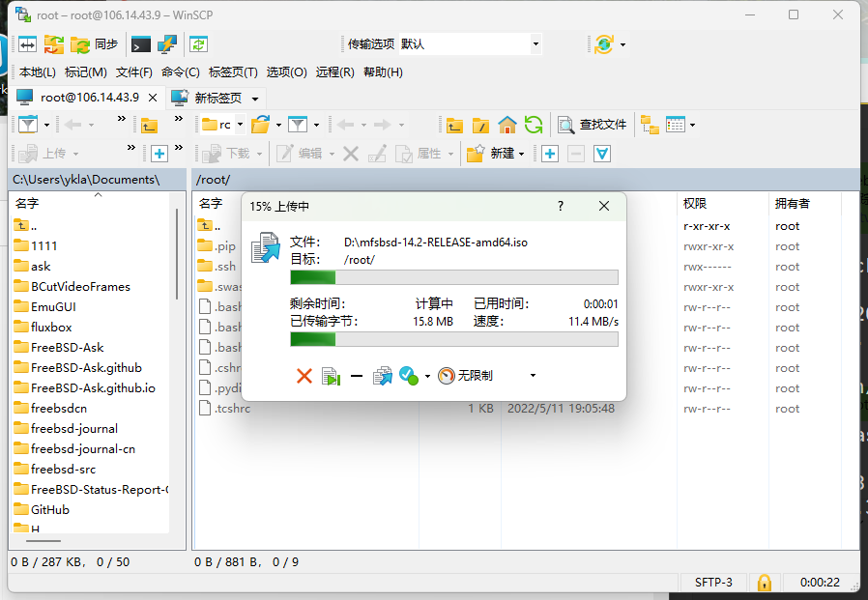868x600 pixels.
Task: Click the local parent directory icon
Action: pyautogui.click(x=149, y=125)
